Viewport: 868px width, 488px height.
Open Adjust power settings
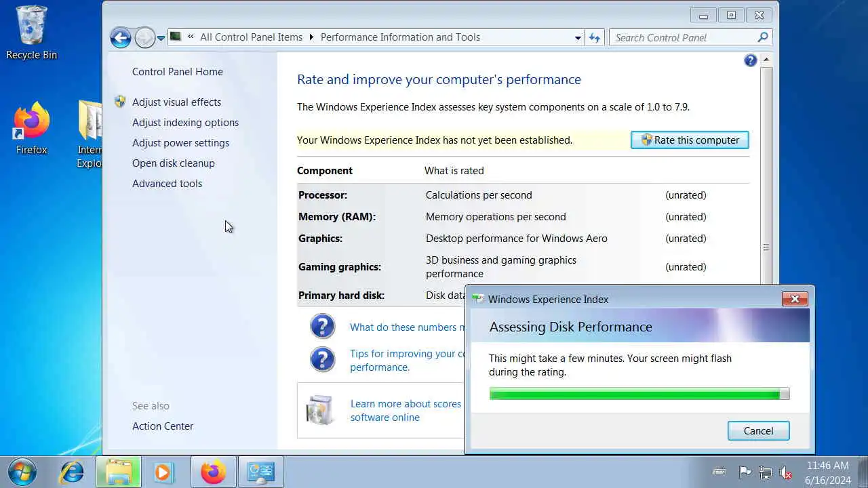coord(180,143)
